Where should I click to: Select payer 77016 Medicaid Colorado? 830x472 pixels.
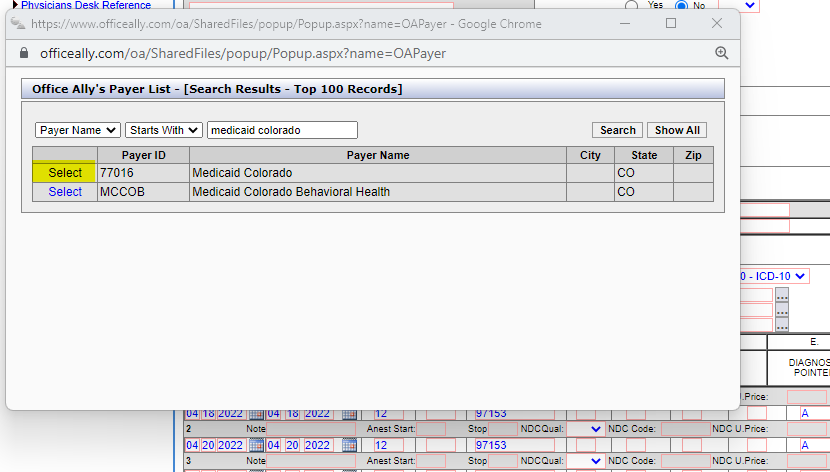pyautogui.click(x=65, y=173)
